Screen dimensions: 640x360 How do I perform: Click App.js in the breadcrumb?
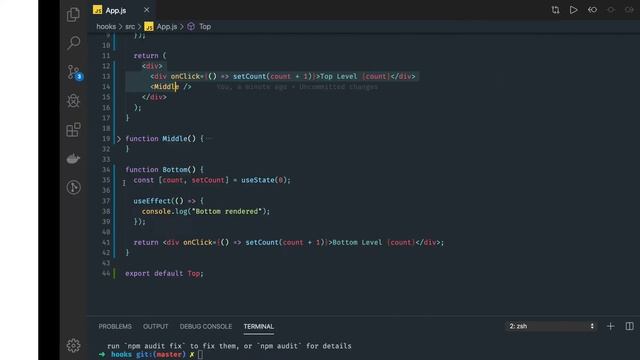[167, 27]
